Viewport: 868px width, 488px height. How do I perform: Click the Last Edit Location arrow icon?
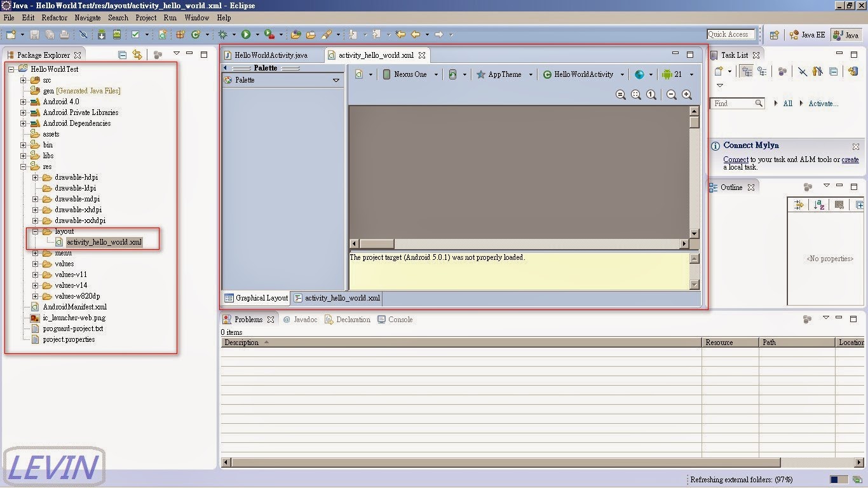click(400, 35)
